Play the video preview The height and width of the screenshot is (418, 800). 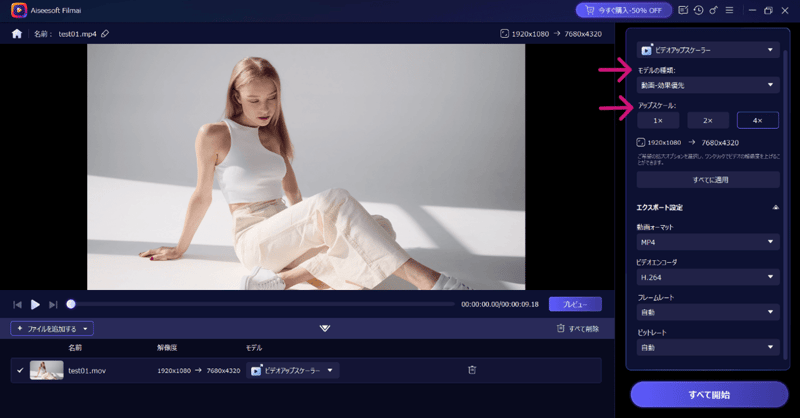(x=35, y=304)
